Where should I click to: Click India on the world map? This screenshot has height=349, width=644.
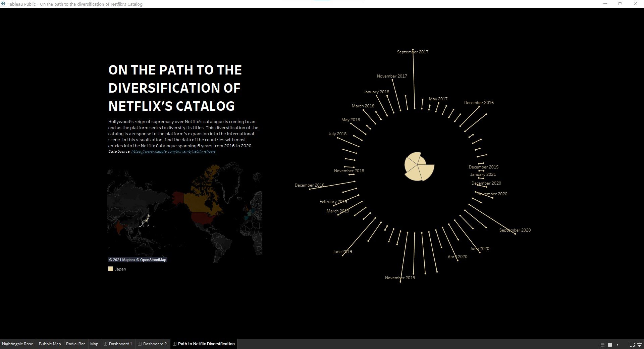pyautogui.click(x=119, y=228)
